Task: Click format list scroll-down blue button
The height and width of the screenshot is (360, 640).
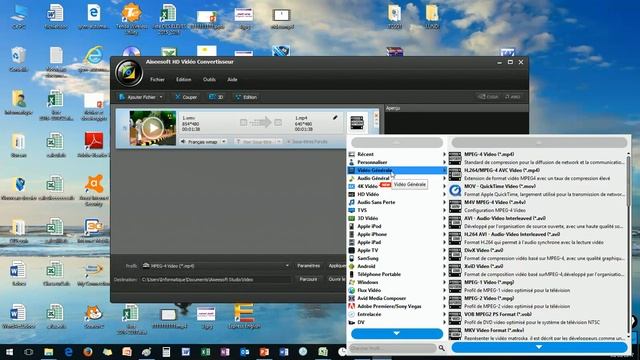Action: click(539, 347)
